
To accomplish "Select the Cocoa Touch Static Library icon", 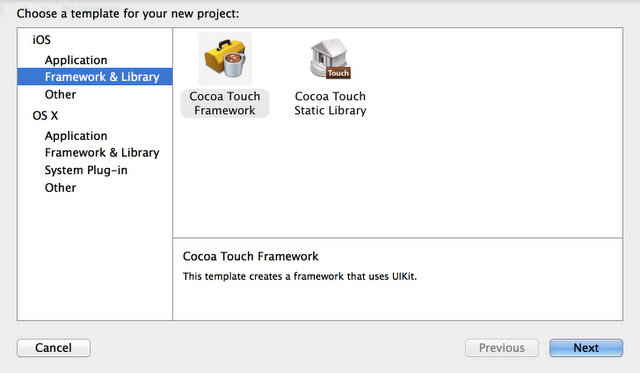I will tap(330, 59).
